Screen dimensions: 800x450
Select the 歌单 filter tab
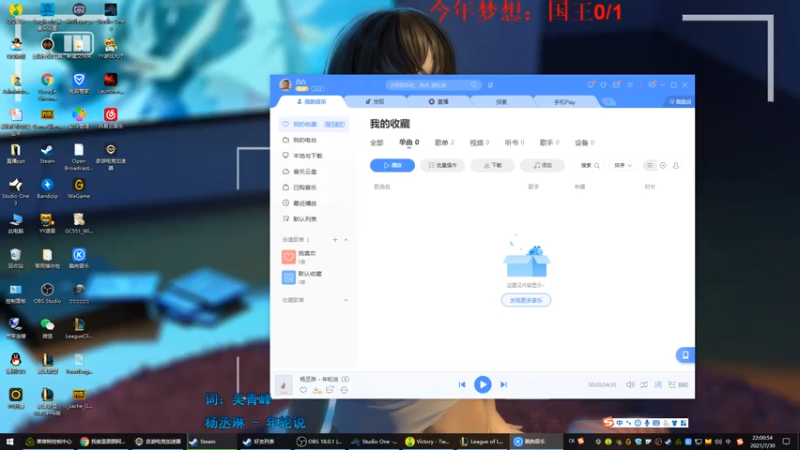tap(444, 143)
